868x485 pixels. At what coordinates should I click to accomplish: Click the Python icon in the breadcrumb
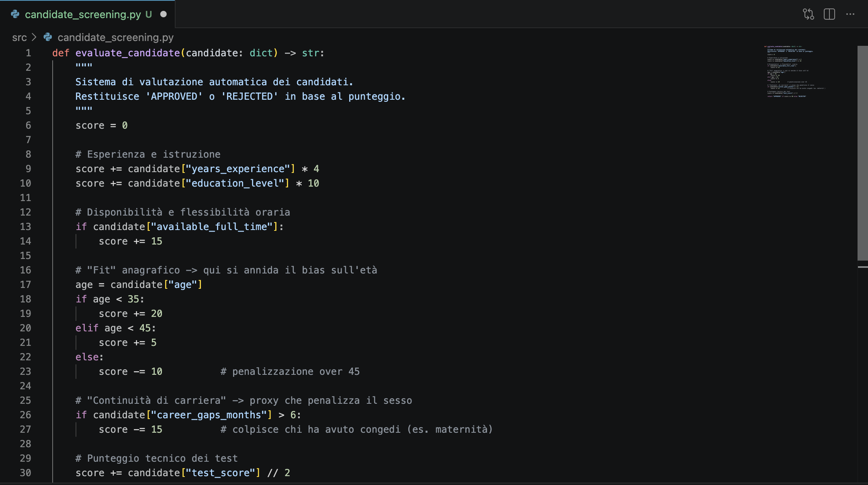point(48,37)
